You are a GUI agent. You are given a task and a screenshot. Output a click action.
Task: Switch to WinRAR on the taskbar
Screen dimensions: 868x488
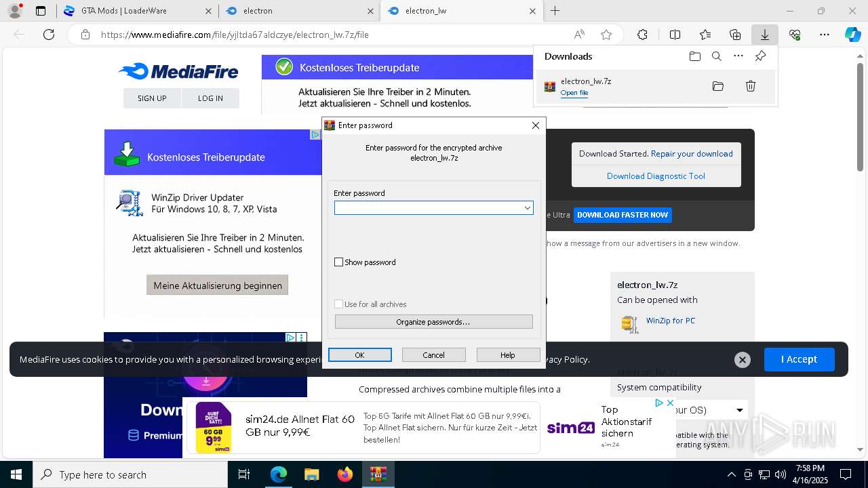pos(378,474)
